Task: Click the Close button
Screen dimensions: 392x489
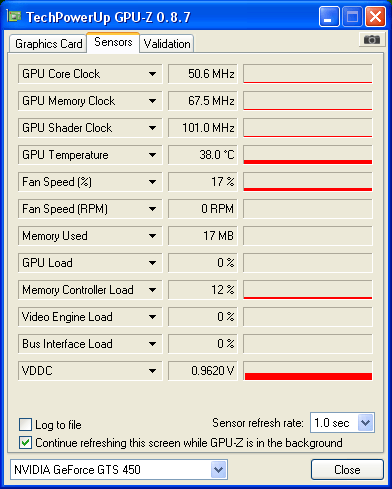Action: [x=347, y=469]
